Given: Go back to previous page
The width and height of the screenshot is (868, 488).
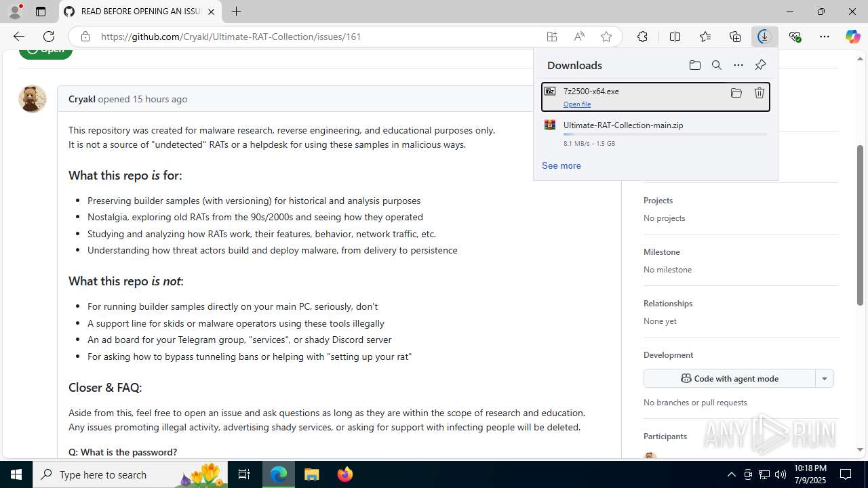Looking at the screenshot, I should pyautogui.click(x=18, y=37).
